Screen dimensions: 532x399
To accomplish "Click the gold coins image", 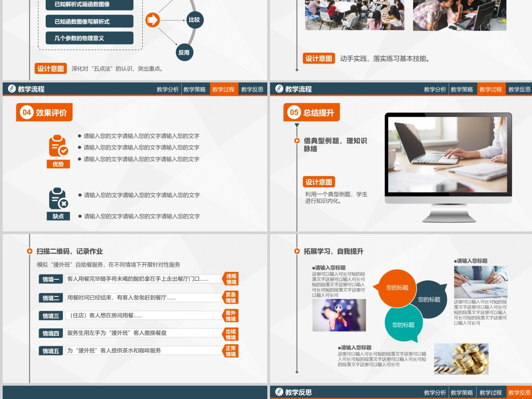I will (461, 359).
